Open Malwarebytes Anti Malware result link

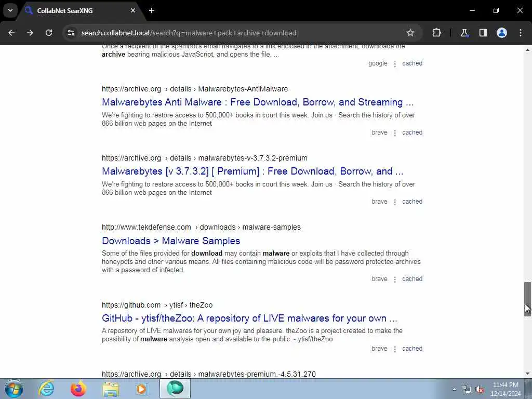[258, 102]
